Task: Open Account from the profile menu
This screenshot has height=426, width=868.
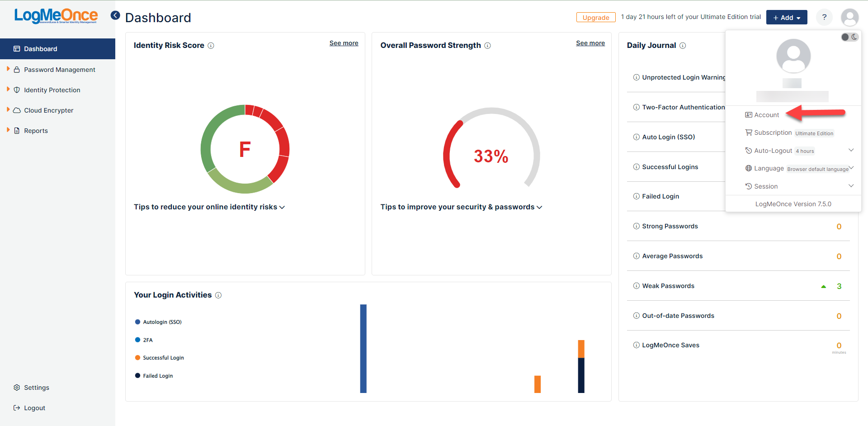Action: pyautogui.click(x=762, y=115)
